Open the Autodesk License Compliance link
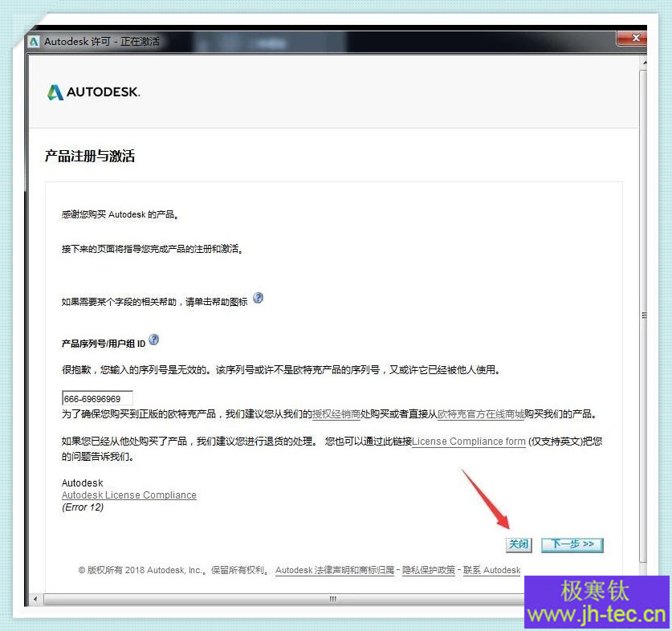672x631 pixels. (x=129, y=495)
